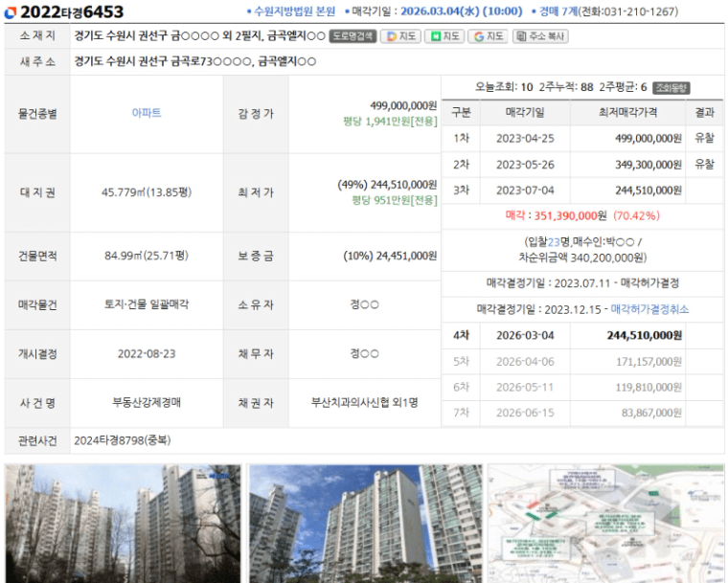The width and height of the screenshot is (728, 583).
Task: Click the 조회동향 view trend badge
Action: (671, 86)
